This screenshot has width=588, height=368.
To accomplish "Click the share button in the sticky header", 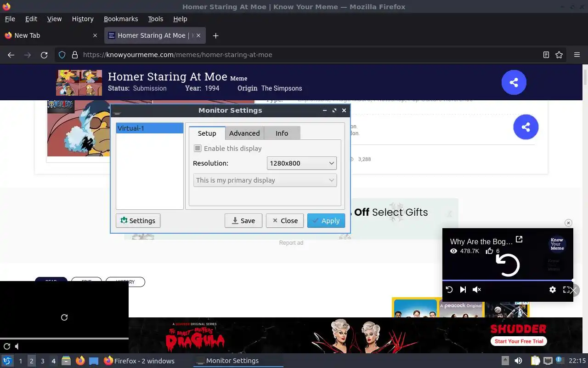I will (x=514, y=82).
